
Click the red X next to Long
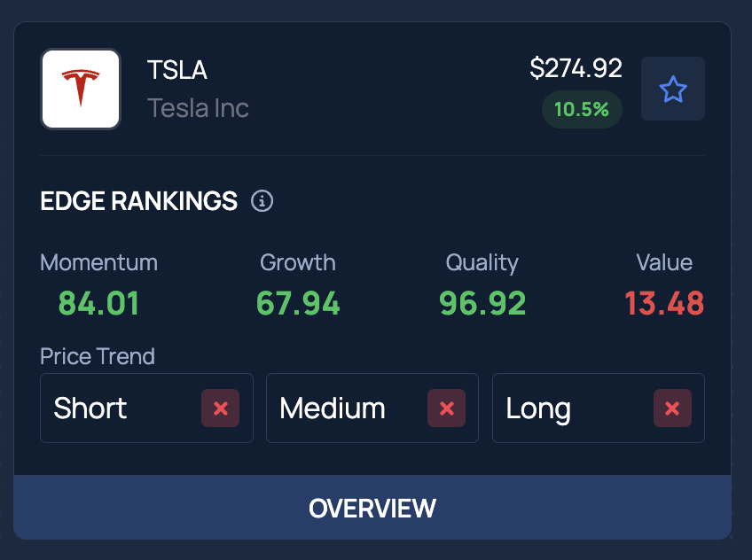coord(673,408)
